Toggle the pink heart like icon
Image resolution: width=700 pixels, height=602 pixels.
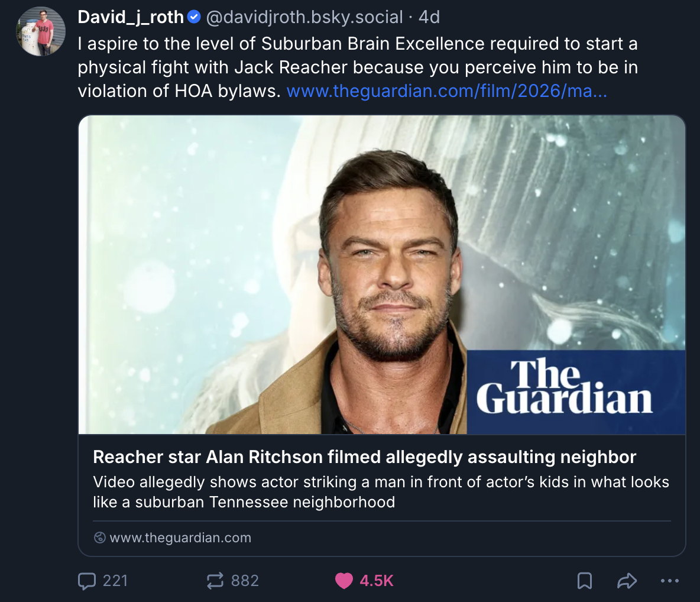tap(343, 581)
